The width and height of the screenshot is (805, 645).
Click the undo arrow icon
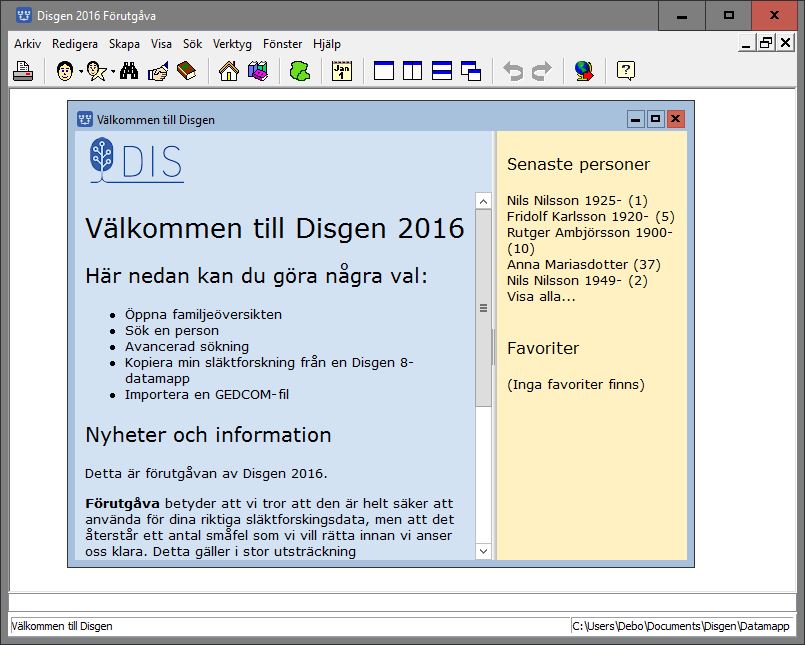click(x=513, y=71)
